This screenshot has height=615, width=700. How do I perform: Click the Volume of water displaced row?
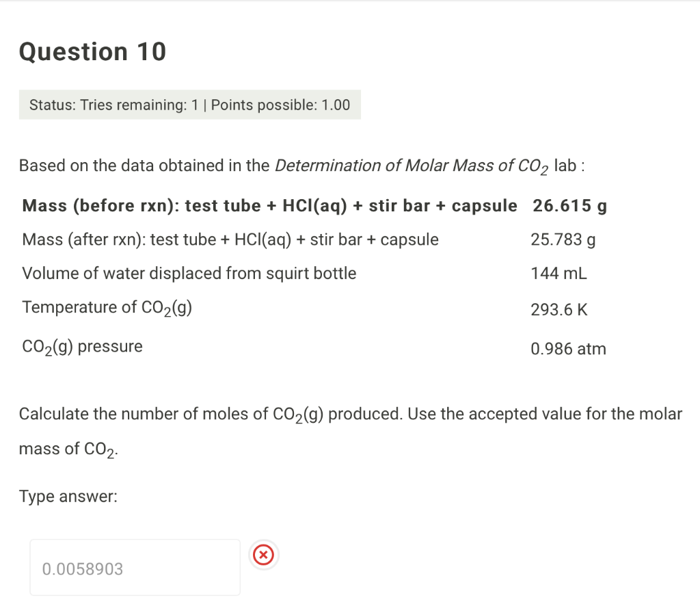pyautogui.click(x=189, y=273)
